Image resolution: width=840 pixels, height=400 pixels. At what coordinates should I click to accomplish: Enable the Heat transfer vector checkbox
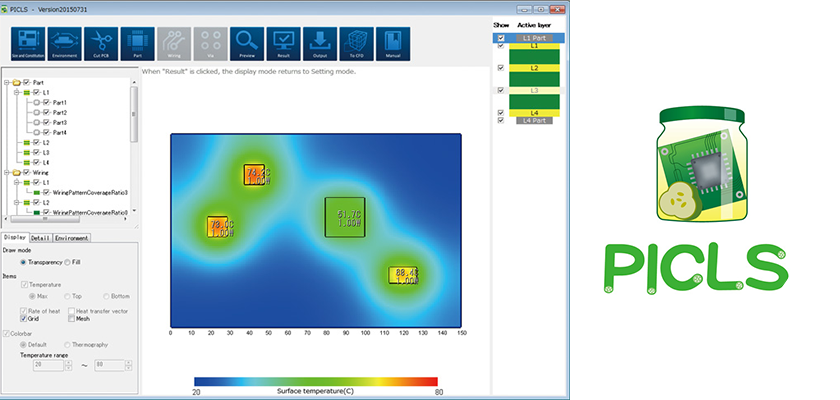[72, 311]
